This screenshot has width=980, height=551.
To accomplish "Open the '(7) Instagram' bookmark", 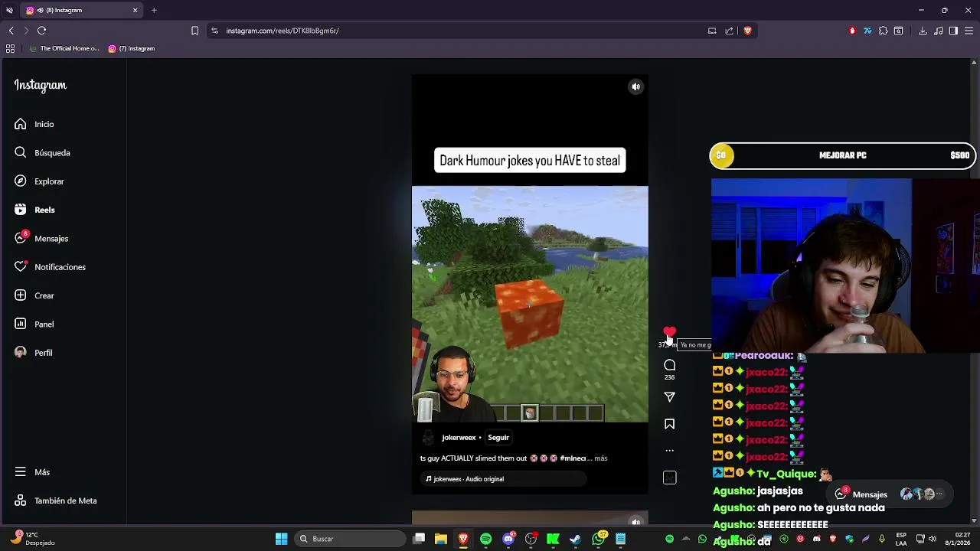I will pyautogui.click(x=132, y=48).
